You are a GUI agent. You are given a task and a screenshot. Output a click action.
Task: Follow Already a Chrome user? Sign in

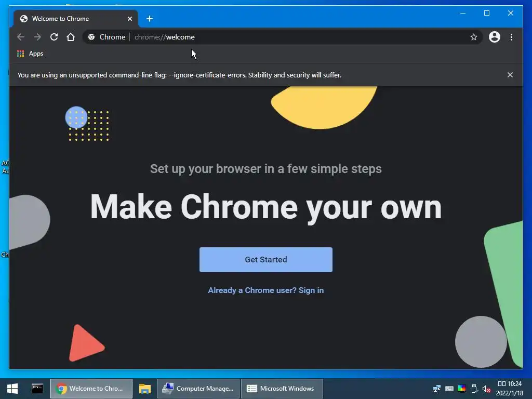tap(266, 290)
